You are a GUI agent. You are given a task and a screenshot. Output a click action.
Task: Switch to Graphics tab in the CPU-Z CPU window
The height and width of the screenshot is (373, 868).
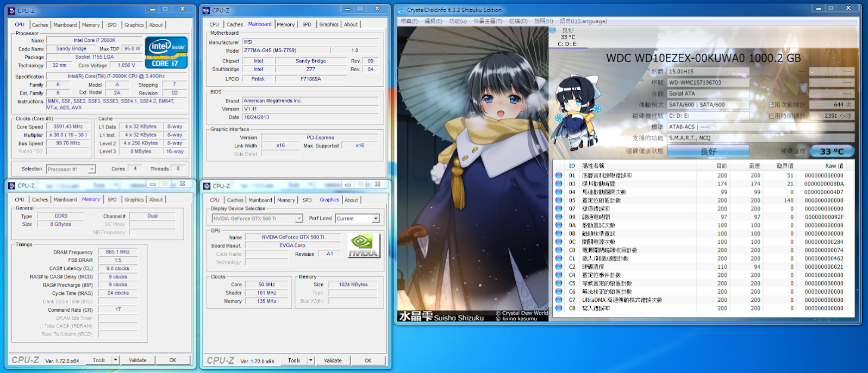point(134,25)
